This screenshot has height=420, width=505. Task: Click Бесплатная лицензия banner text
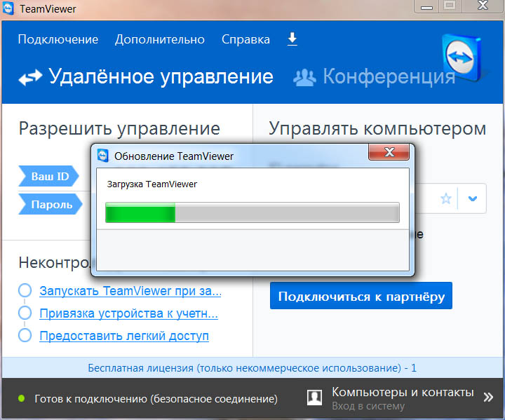tap(252, 368)
